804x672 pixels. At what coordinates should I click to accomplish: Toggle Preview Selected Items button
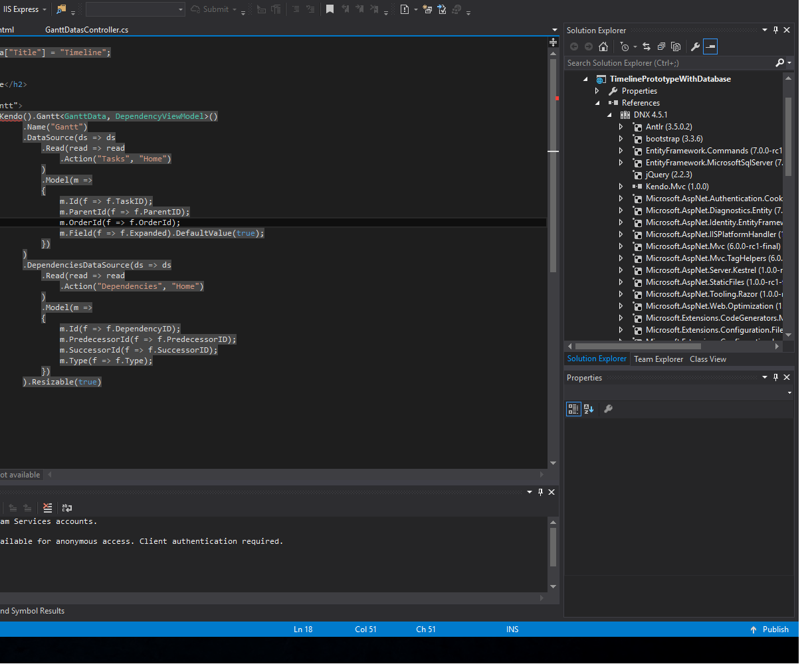[x=710, y=46]
